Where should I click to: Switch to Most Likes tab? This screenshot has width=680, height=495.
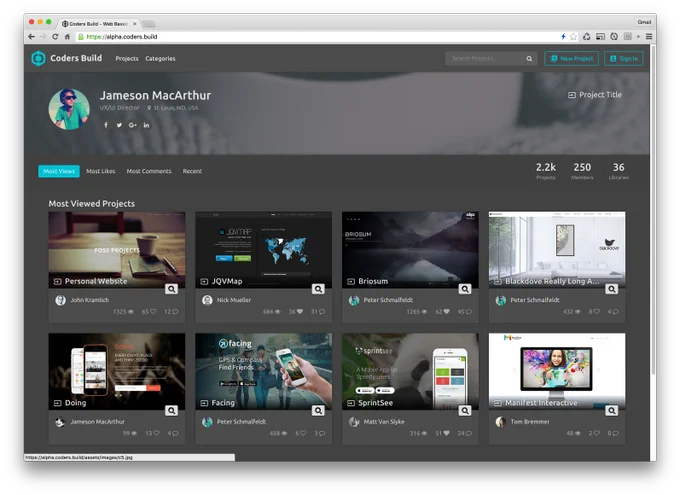pos(101,171)
